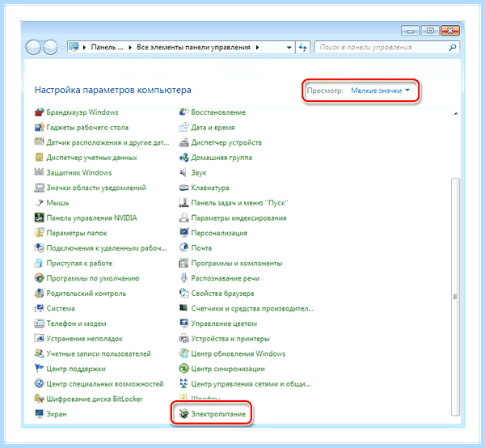Open the Устройства и принтеры icon
485x448 pixels.
(183, 339)
